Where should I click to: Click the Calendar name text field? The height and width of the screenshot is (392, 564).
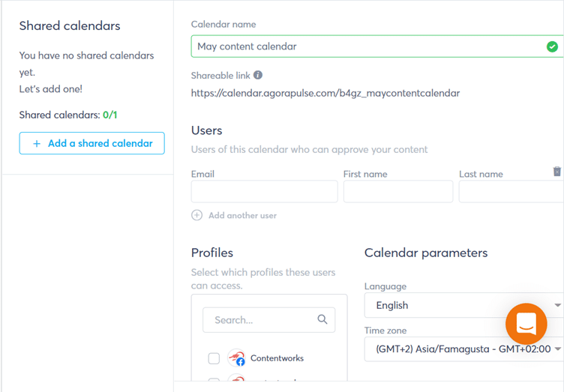367,46
